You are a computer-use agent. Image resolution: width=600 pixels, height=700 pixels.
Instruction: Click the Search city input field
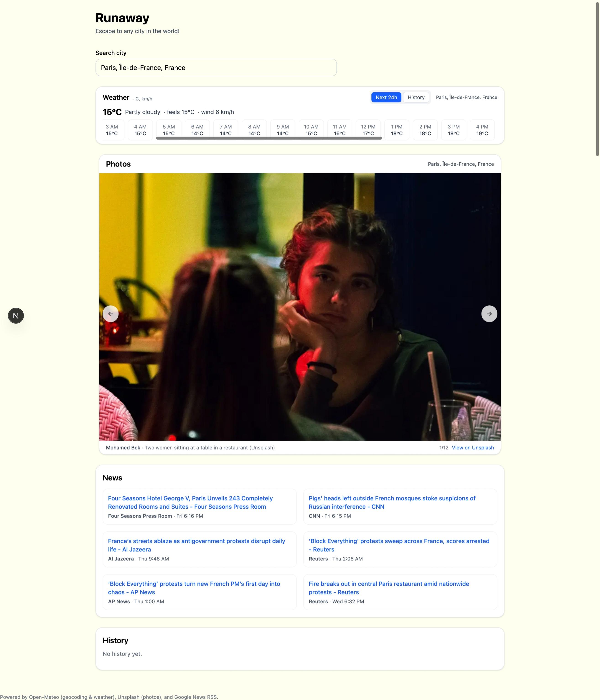[x=216, y=68]
